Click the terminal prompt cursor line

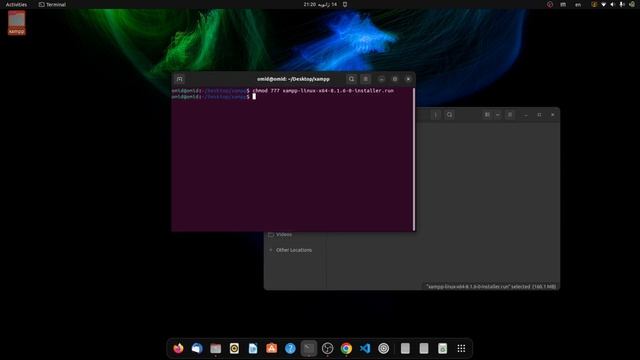click(213, 97)
